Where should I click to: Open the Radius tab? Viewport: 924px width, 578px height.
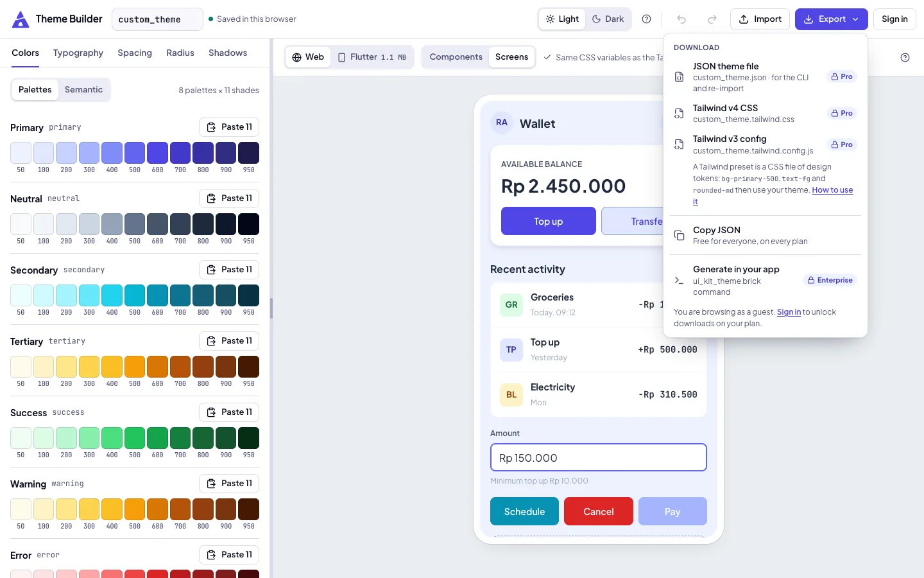180,53
